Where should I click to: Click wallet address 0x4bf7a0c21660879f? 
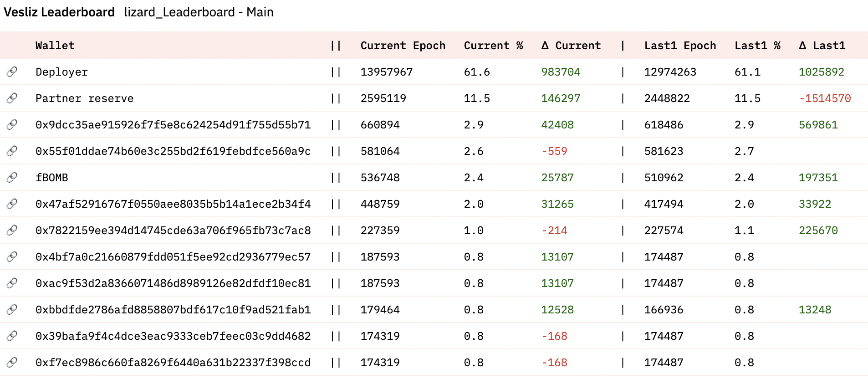click(x=173, y=257)
